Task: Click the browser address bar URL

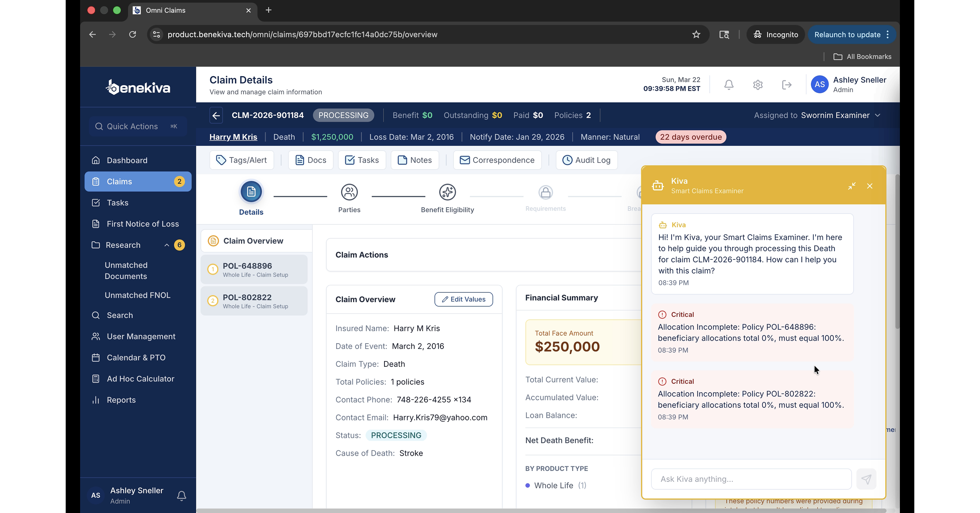Action: point(302,34)
